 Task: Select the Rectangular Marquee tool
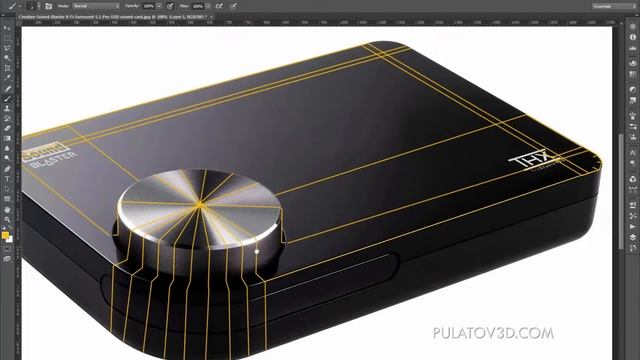7,38
